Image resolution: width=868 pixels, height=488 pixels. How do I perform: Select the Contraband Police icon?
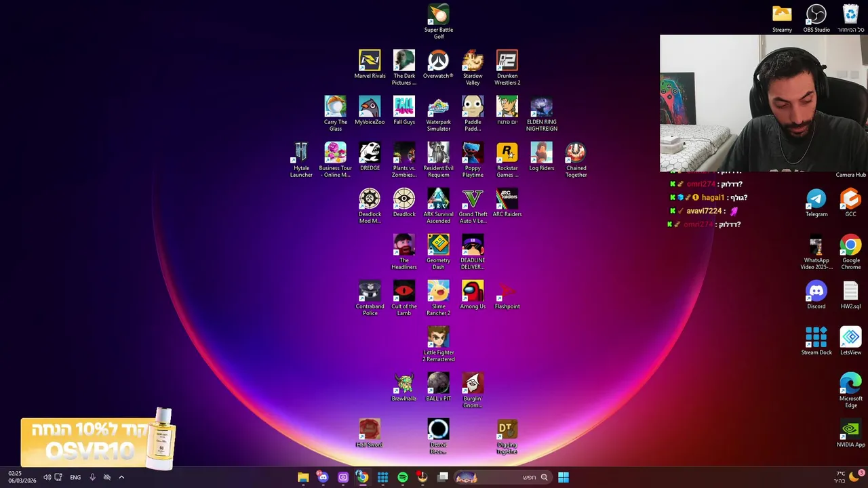(370, 298)
